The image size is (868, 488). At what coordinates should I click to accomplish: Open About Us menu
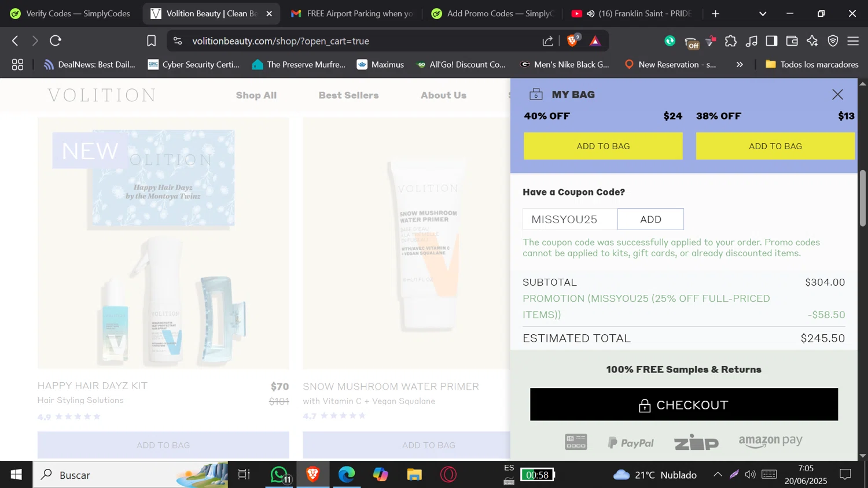pos(443,95)
